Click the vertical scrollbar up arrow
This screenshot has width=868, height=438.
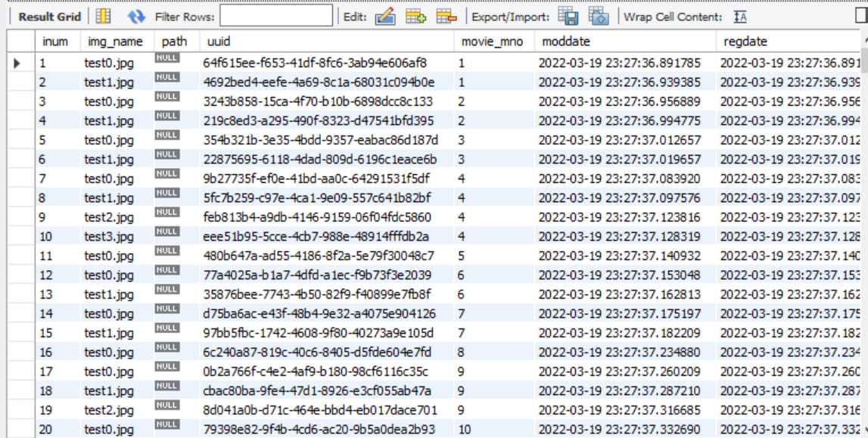click(865, 40)
